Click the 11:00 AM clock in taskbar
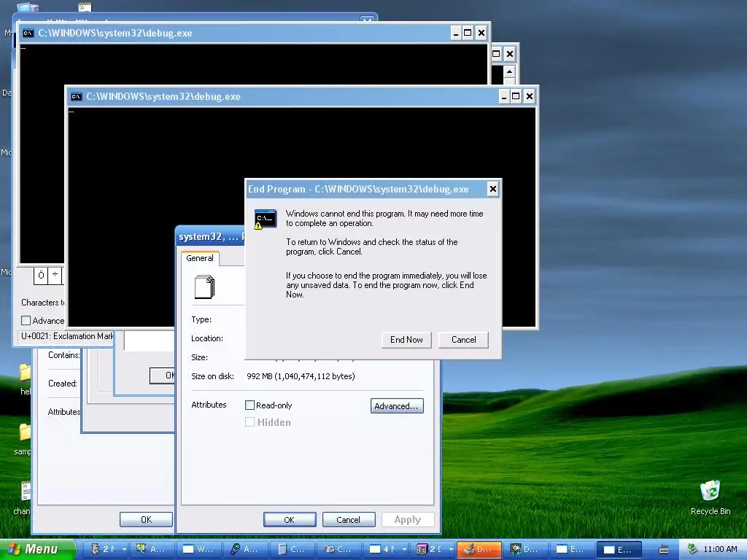The width and height of the screenshot is (747, 560). 720,549
